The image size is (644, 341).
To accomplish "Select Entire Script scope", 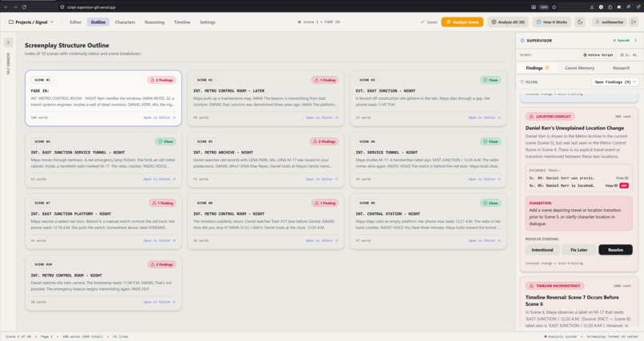I will pos(598,55).
